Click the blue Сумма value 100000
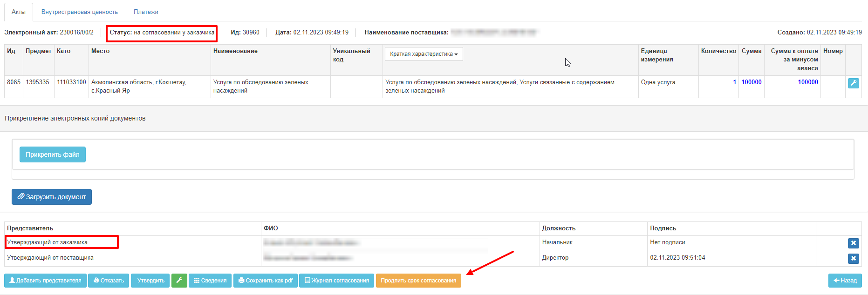This screenshot has height=295, width=868. 751,82
